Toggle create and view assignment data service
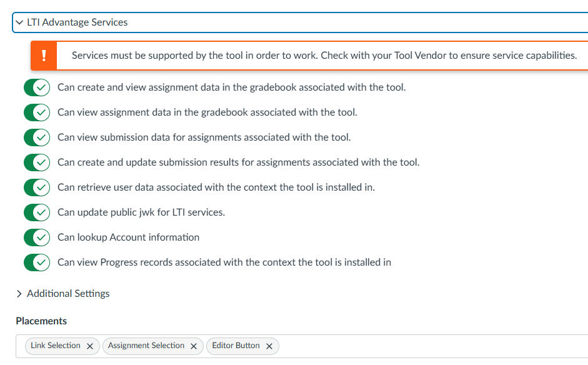Screen dimensions: 588x365 [x=37, y=87]
